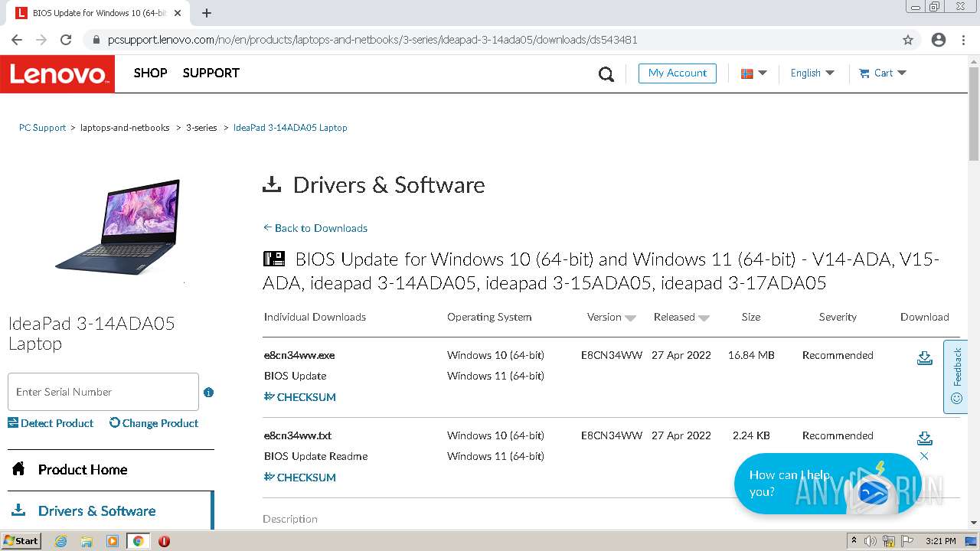Image resolution: width=980 pixels, height=551 pixels.
Task: Click the browser address bar
Action: click(490, 40)
